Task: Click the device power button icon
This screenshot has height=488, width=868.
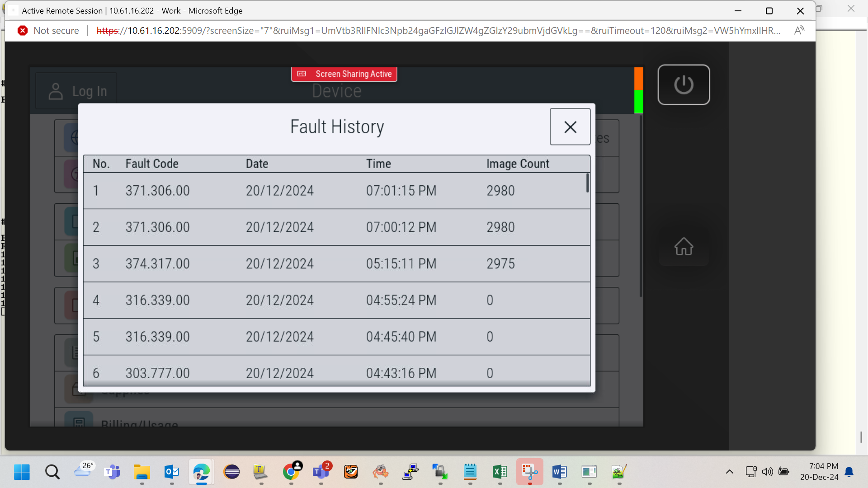Action: (684, 84)
